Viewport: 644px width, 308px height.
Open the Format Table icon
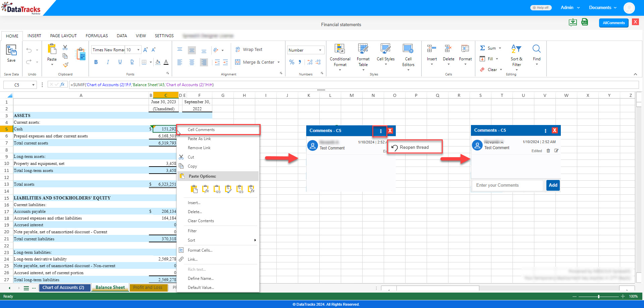(363, 49)
